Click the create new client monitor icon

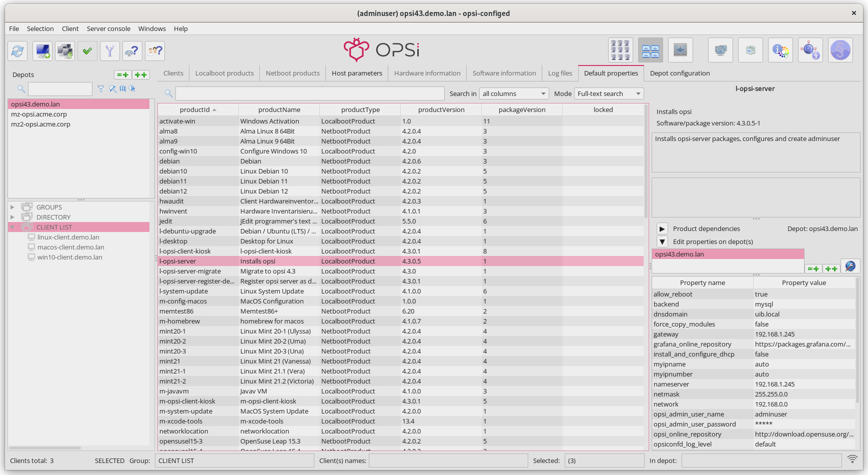pos(42,50)
